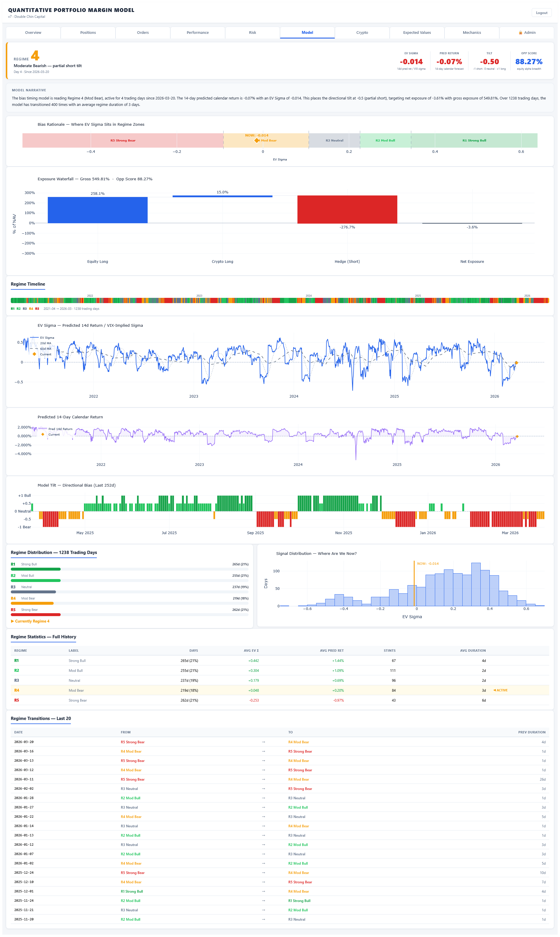
Task: Click +0.442 in the R1 statistics row
Action: point(253,661)
